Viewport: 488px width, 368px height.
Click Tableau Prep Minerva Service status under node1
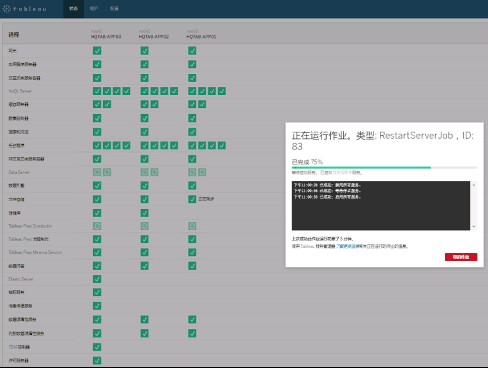[97, 252]
